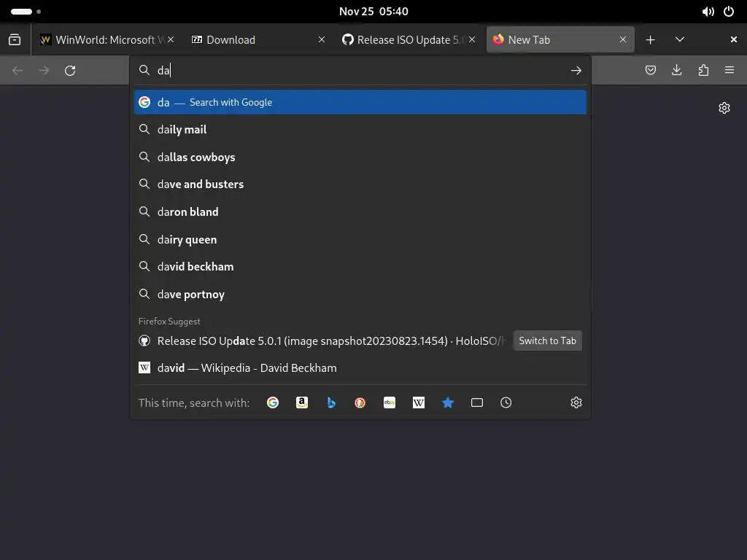
Task: Expand the list all tabs chevron
Action: click(680, 39)
